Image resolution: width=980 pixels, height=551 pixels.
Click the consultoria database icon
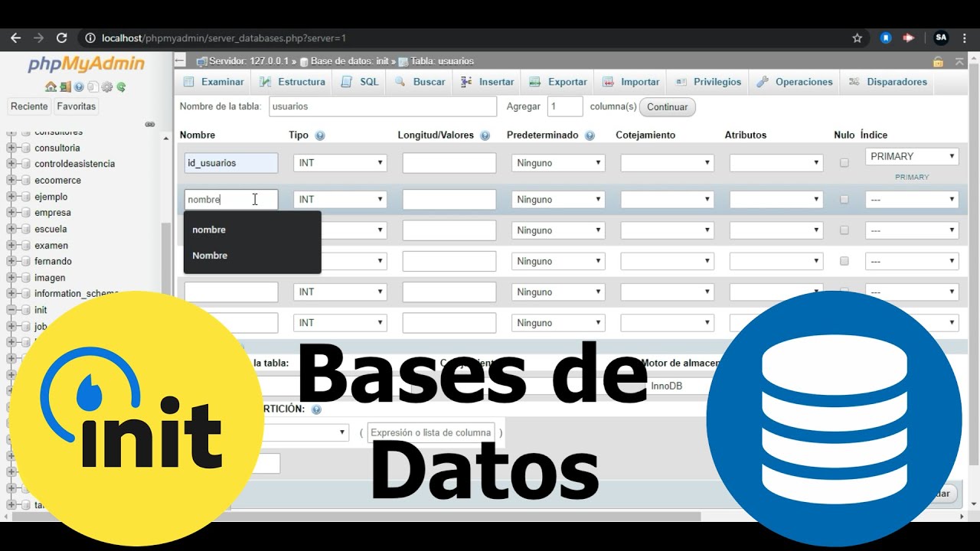[26, 148]
